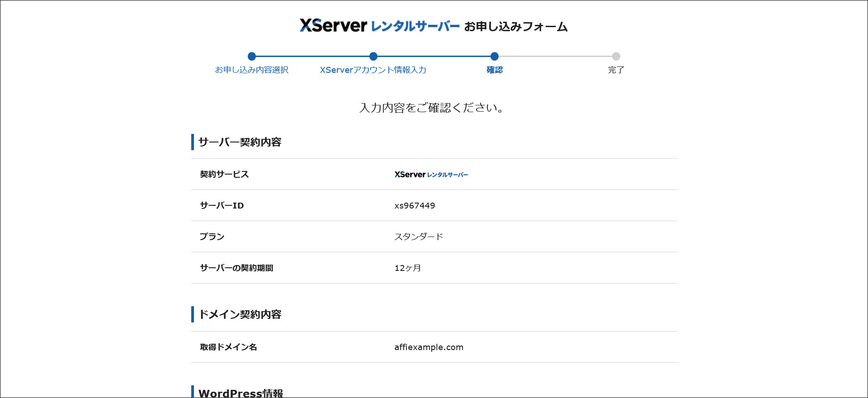This screenshot has height=398, width=868.
Task: Click the 完了 step dot
Action: [x=616, y=57]
